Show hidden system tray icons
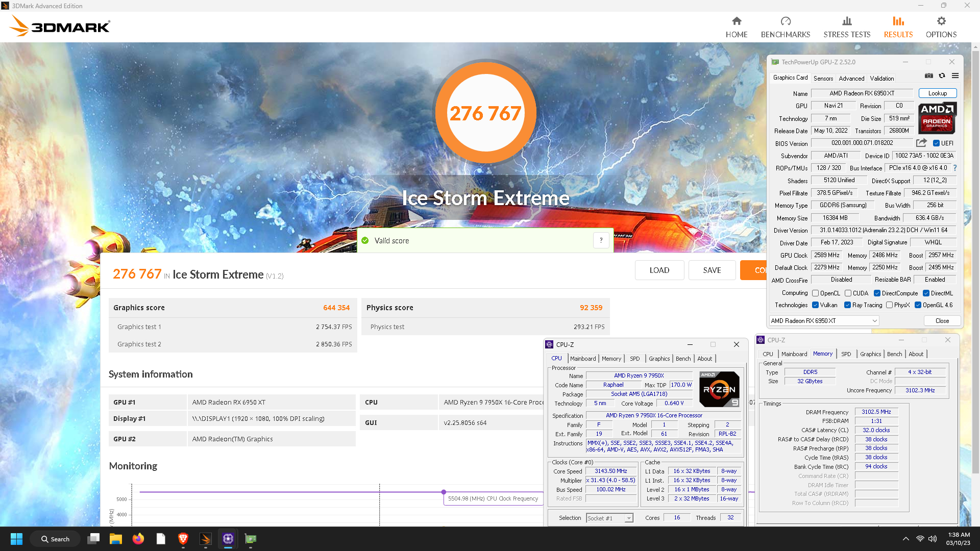980x551 pixels. (x=905, y=539)
